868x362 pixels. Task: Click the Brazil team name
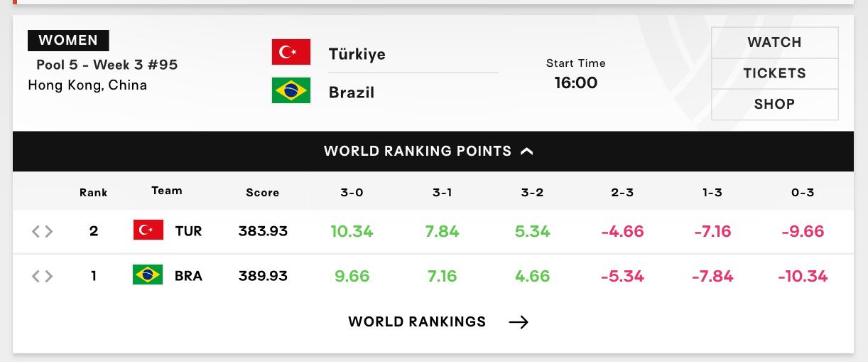click(352, 92)
